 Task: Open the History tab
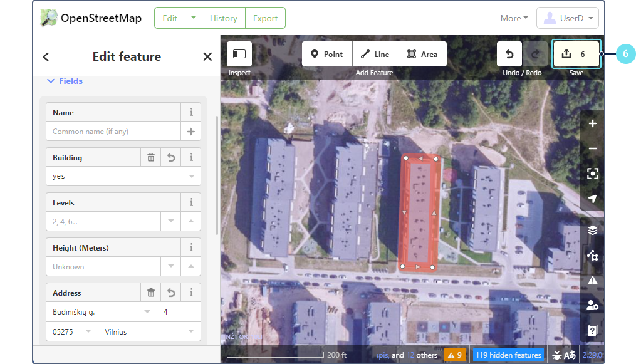pyautogui.click(x=224, y=18)
